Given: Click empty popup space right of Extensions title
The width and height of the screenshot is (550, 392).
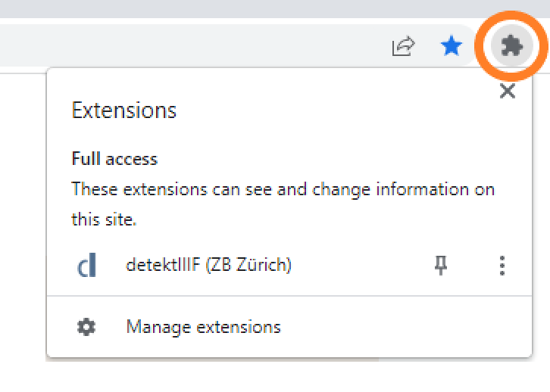Looking at the screenshot, I should click(x=333, y=110).
